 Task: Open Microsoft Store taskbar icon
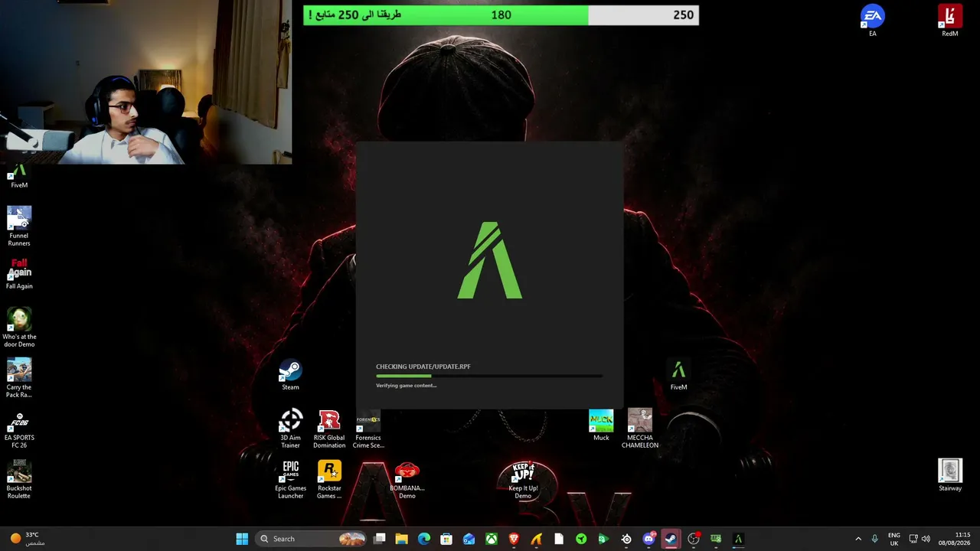[446, 539]
